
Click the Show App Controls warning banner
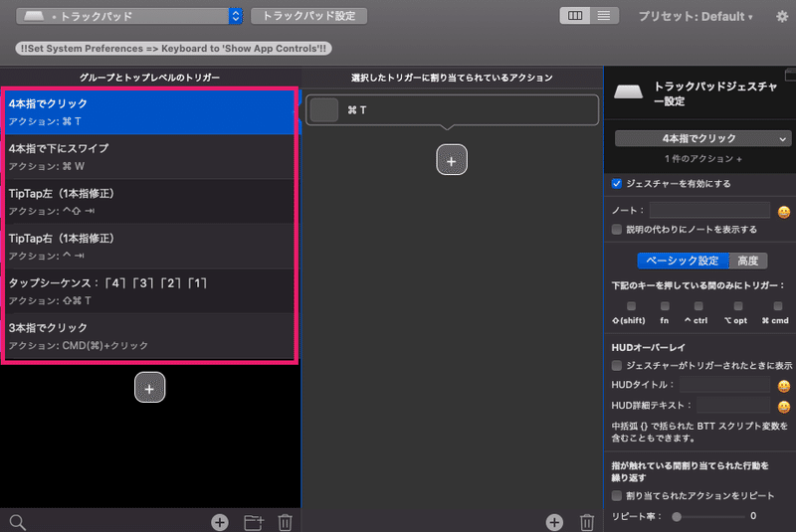coord(173,49)
